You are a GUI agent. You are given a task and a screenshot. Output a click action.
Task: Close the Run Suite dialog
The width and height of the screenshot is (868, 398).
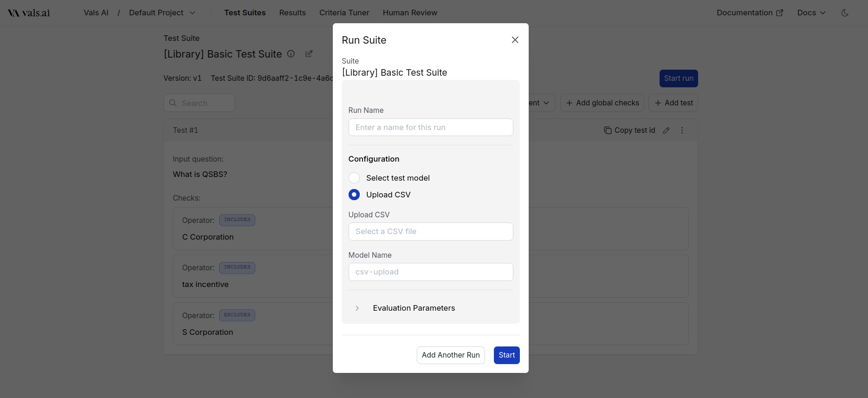pyautogui.click(x=515, y=40)
